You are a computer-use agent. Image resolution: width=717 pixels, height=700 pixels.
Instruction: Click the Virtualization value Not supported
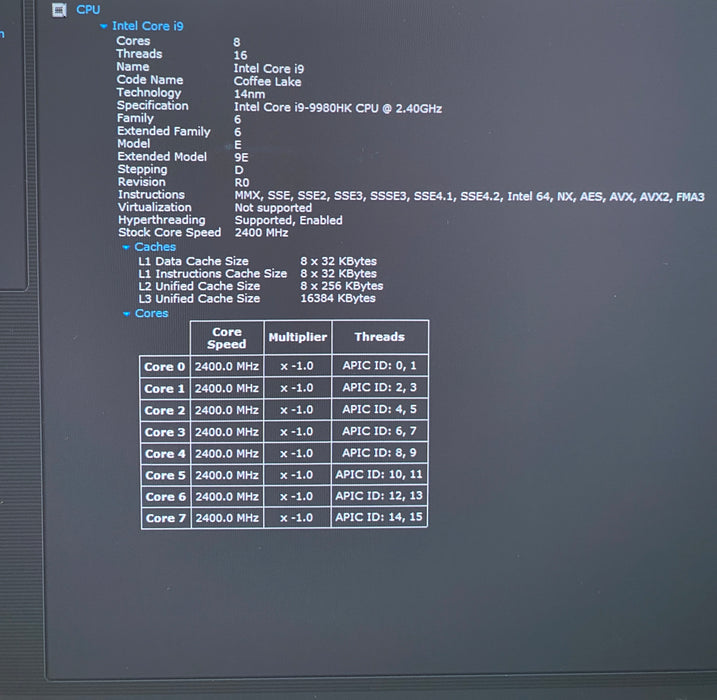pyautogui.click(x=273, y=208)
